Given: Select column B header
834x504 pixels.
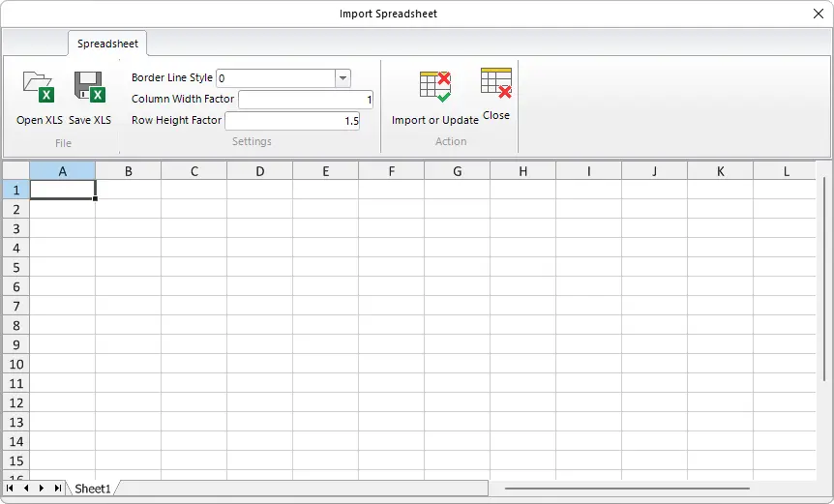Looking at the screenshot, I should (128, 171).
